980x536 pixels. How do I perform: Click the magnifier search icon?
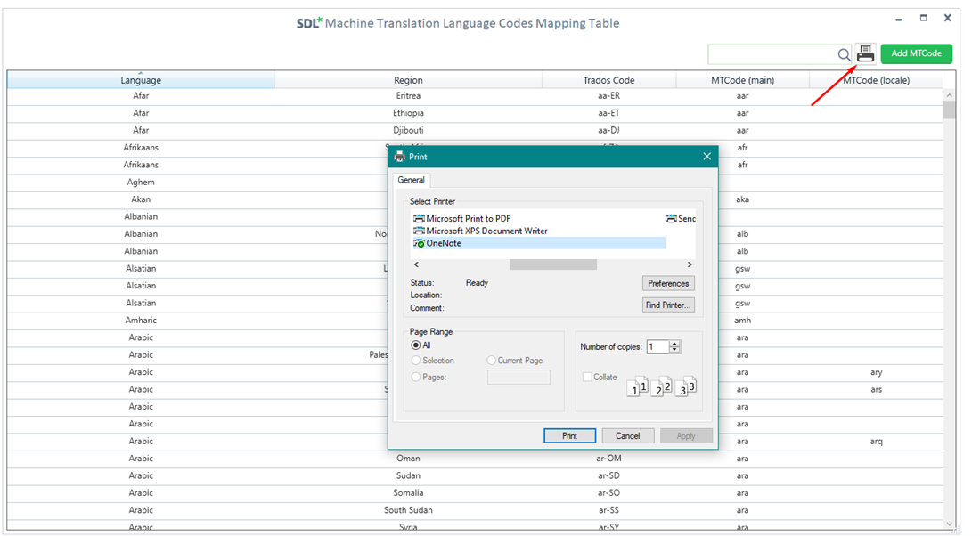(x=844, y=55)
